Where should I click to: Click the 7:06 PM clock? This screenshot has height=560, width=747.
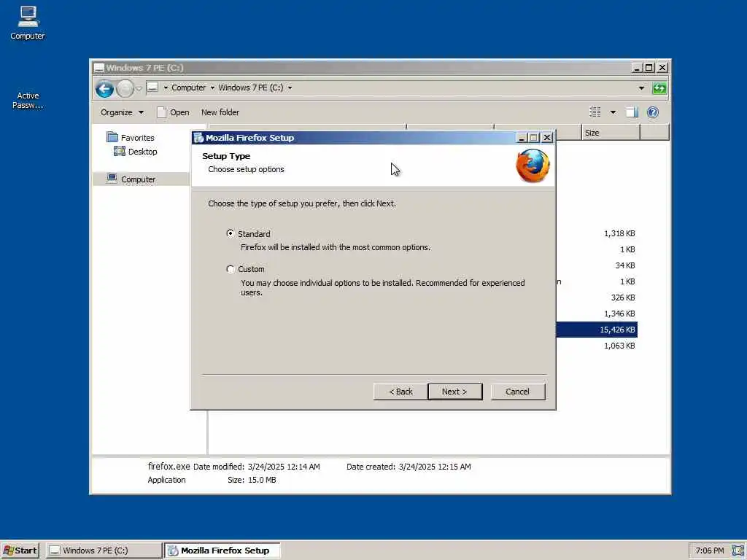tap(710, 551)
